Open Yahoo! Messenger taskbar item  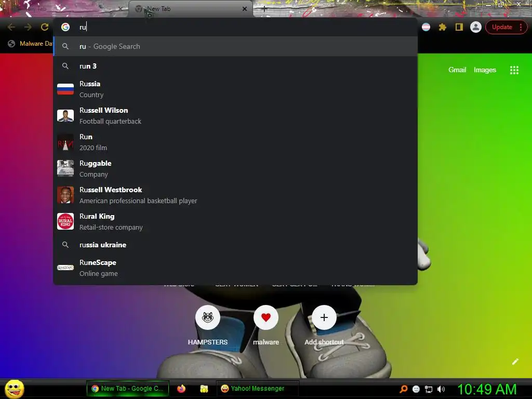click(257, 389)
